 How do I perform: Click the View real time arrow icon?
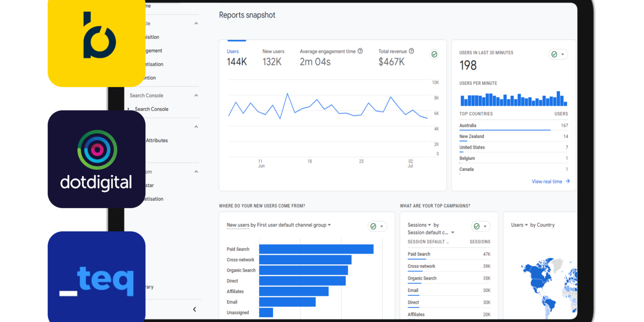click(x=568, y=182)
